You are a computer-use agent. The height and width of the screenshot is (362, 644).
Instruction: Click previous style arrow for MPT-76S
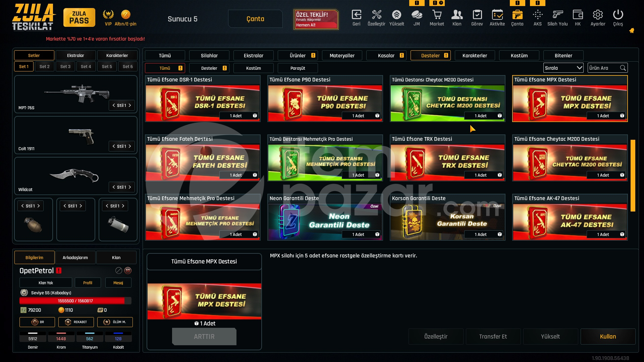(114, 105)
